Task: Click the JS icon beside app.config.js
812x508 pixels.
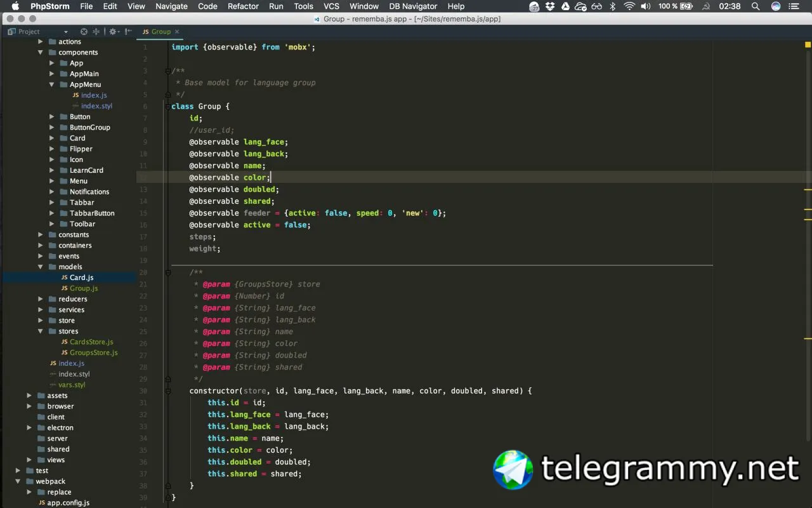Action: (x=42, y=503)
